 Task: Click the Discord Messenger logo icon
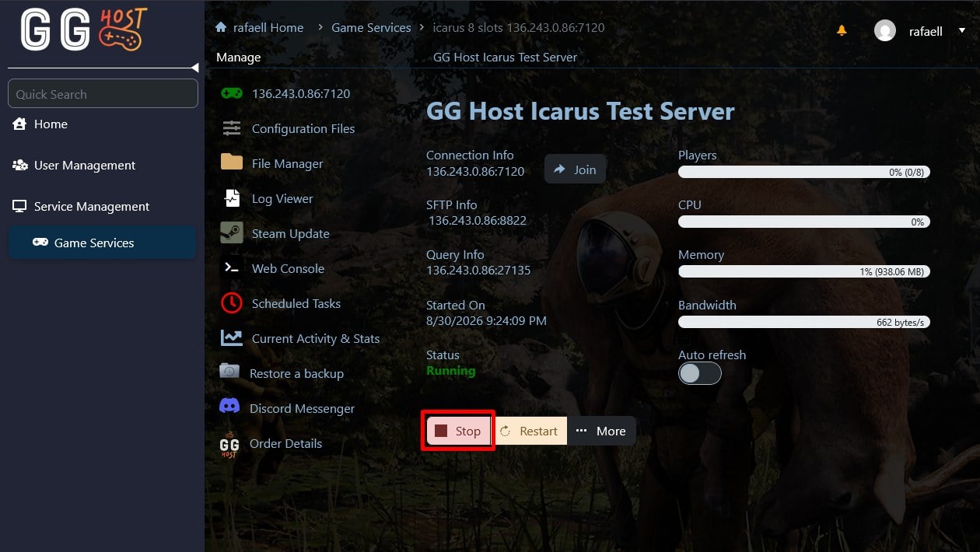coord(229,406)
